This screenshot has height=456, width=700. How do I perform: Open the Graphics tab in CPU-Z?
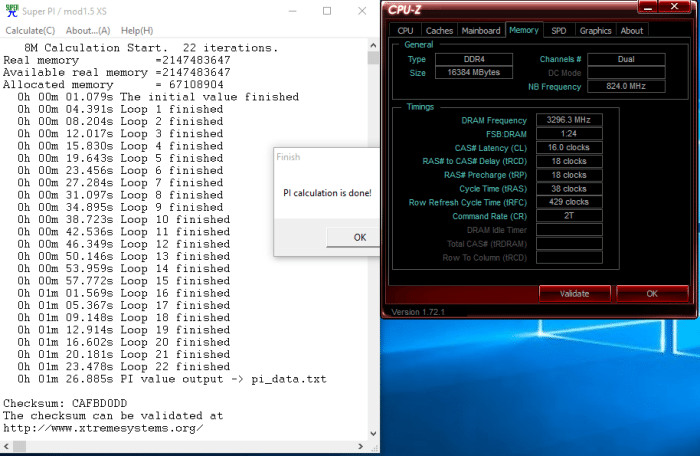point(595,30)
